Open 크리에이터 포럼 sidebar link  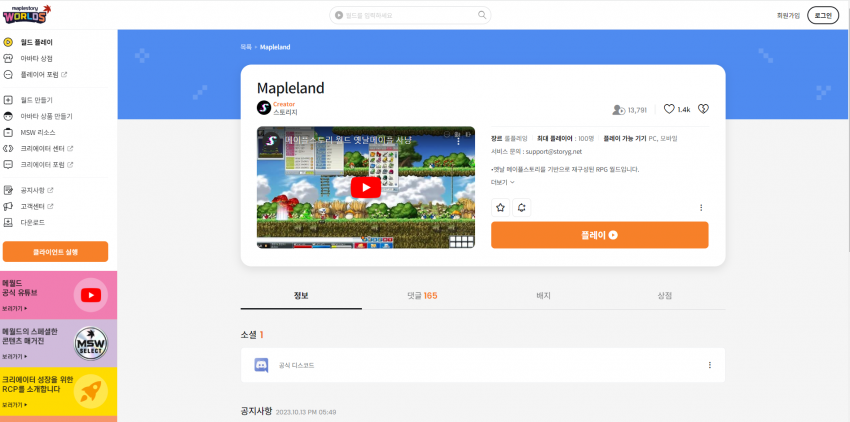coord(47,164)
